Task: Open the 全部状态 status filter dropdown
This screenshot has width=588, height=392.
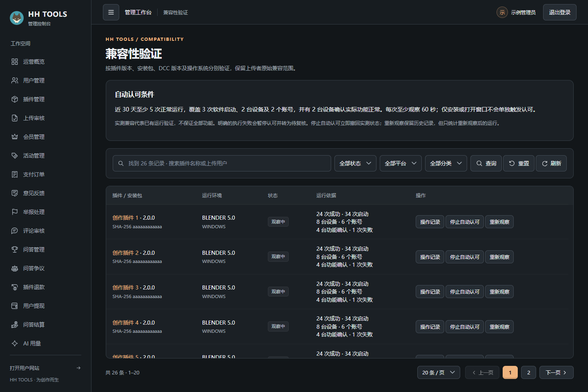Action: coord(355,163)
